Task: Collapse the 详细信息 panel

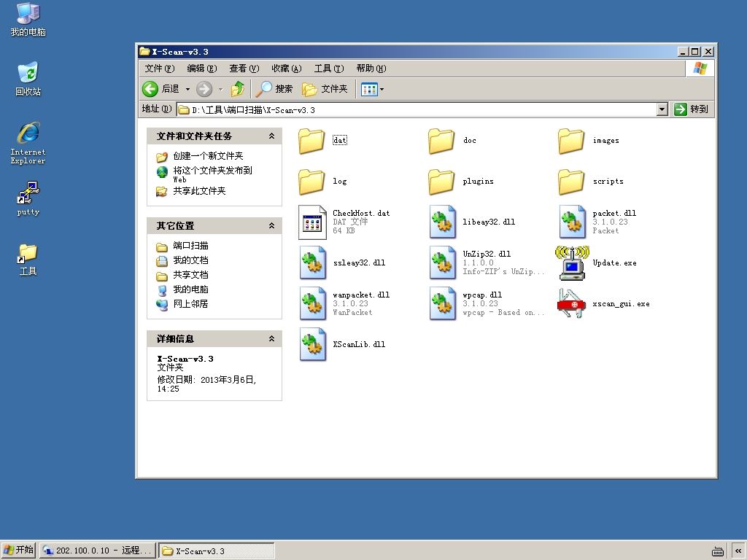Action: point(271,339)
